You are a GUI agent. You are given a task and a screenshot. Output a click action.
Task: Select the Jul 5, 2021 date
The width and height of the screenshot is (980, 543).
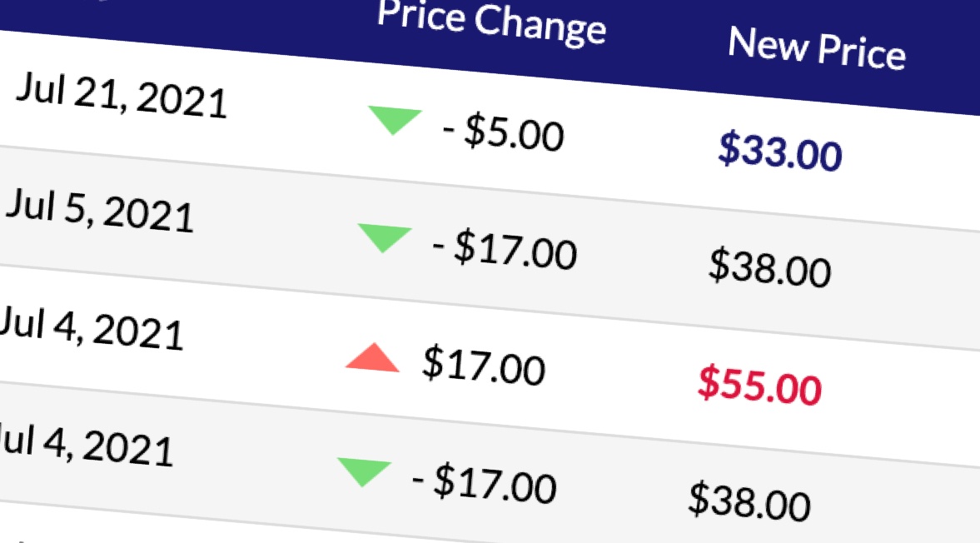click(100, 211)
